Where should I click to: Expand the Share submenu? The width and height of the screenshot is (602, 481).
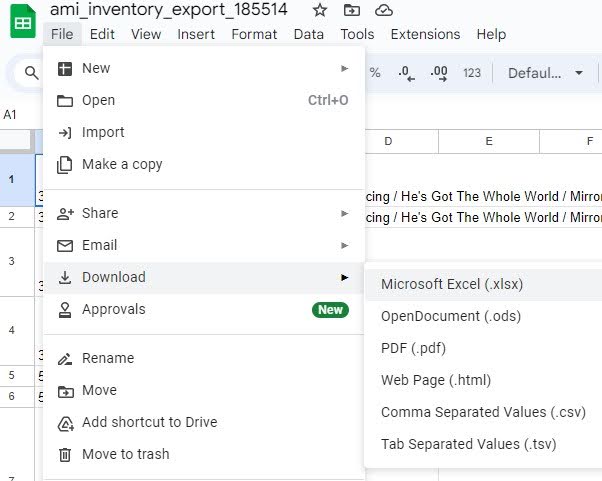203,213
